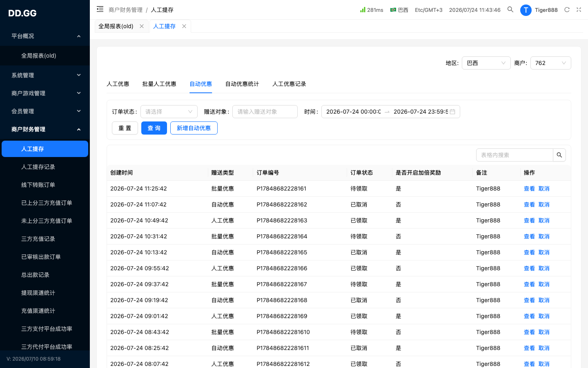
Task: Click the end time 2026-07-24 23:59 field
Action: 421,112
